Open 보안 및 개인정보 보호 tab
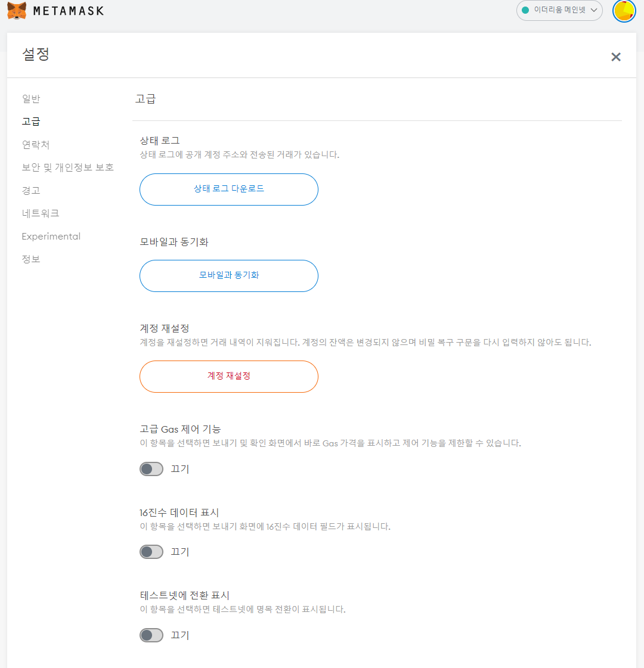 [68, 167]
